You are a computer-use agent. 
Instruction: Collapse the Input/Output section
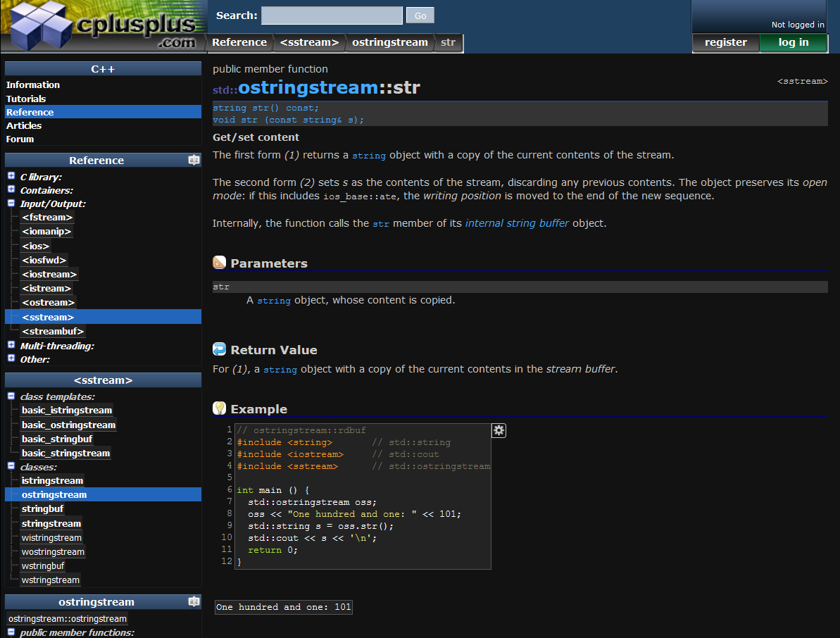[10, 203]
